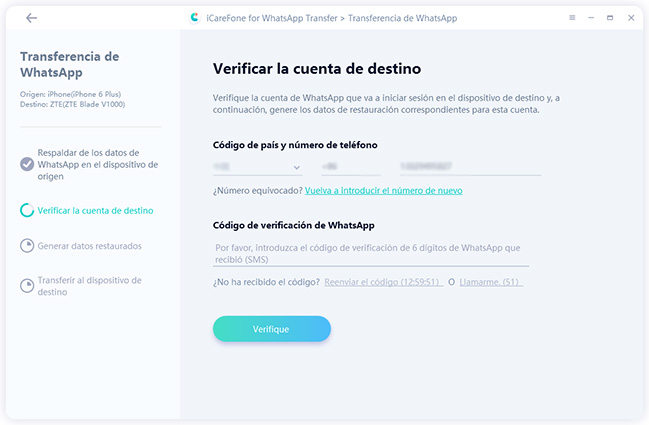Click the spinning verify step icon
Viewport: 649px width, 425px height.
coord(27,210)
